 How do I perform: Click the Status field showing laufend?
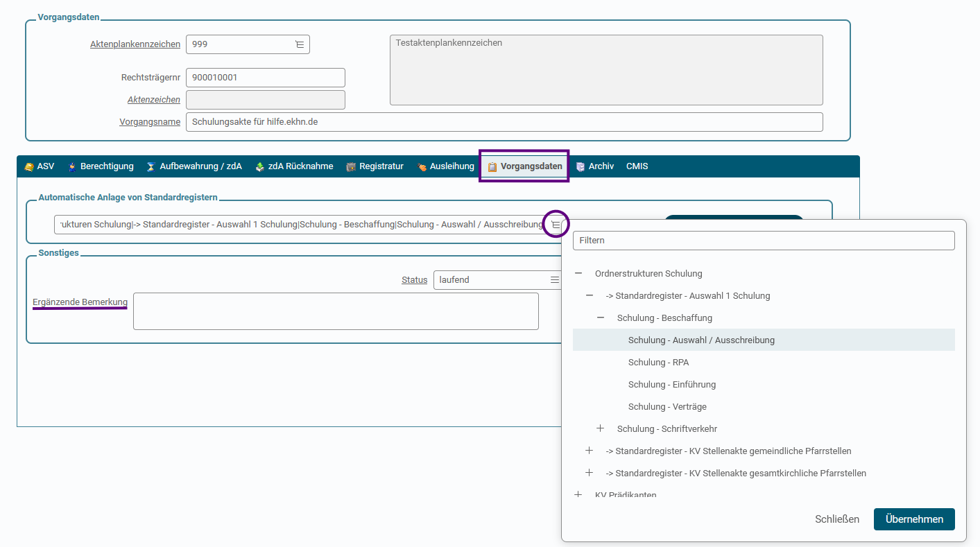tap(498, 280)
